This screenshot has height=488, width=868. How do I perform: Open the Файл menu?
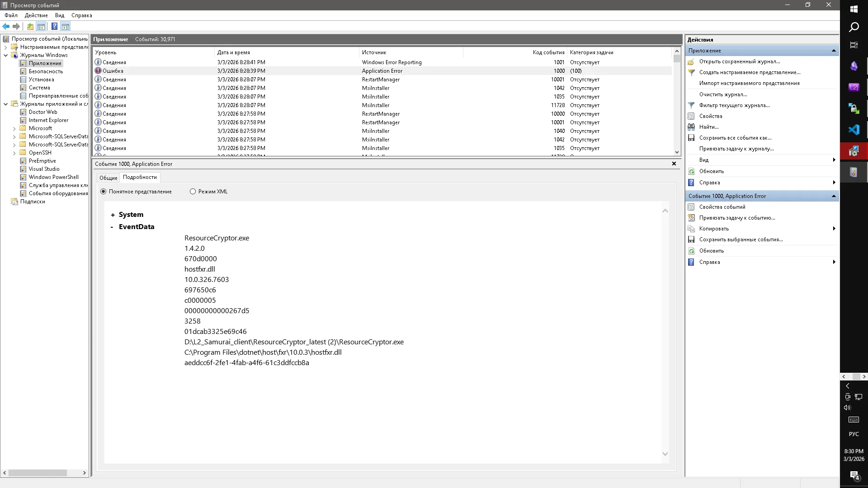[x=11, y=15]
